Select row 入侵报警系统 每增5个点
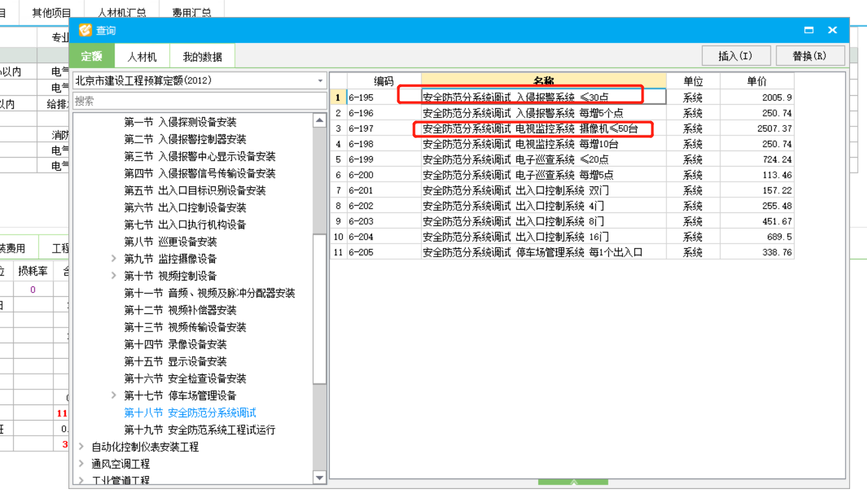This screenshot has height=504, width=867. [562, 113]
